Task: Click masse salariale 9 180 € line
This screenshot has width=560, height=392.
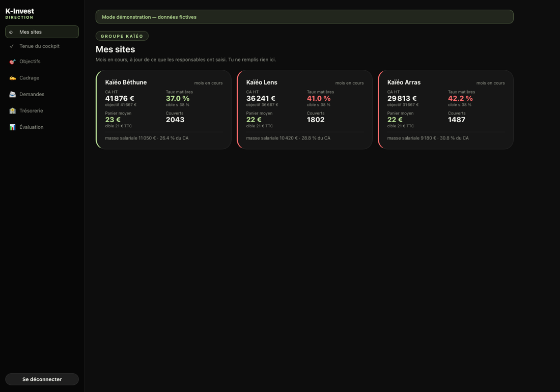Action: [x=428, y=138]
